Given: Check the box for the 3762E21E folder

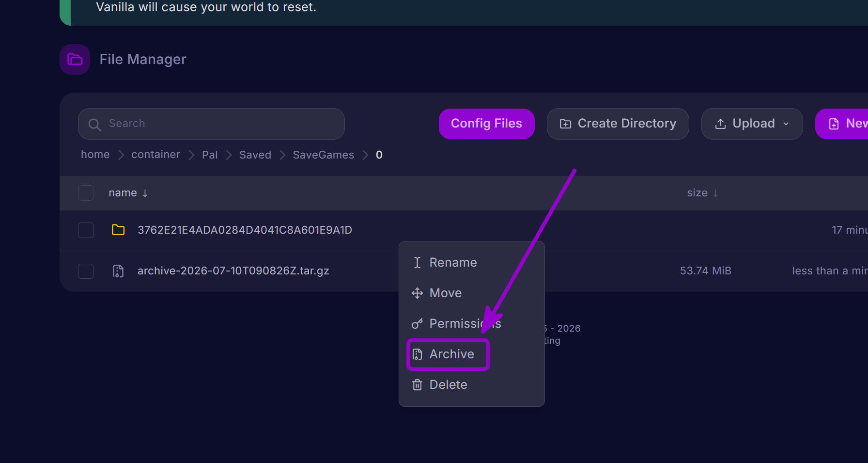Looking at the screenshot, I should (x=86, y=230).
